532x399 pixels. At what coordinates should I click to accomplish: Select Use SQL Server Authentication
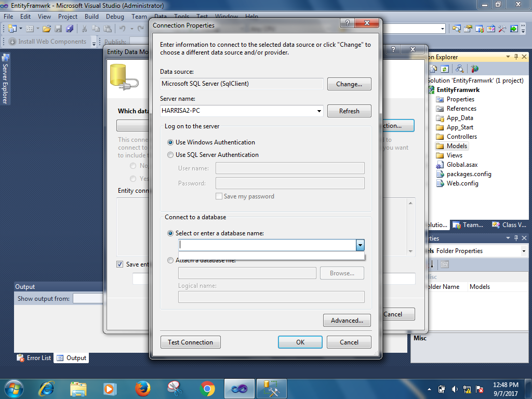pos(170,155)
